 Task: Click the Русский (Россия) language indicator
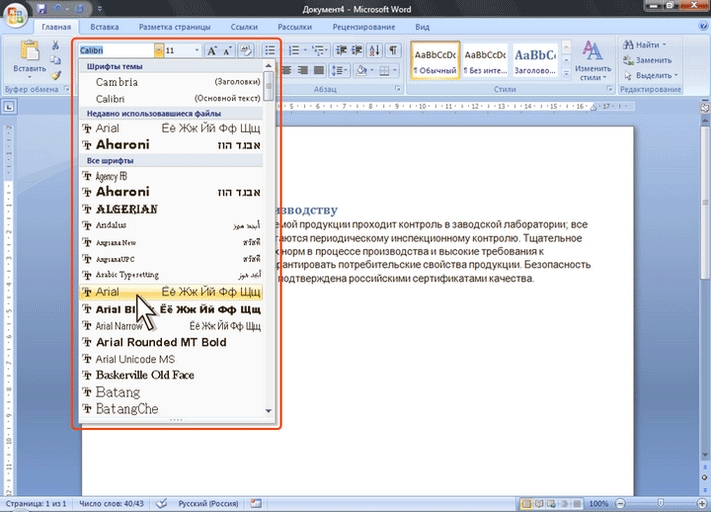point(208,503)
